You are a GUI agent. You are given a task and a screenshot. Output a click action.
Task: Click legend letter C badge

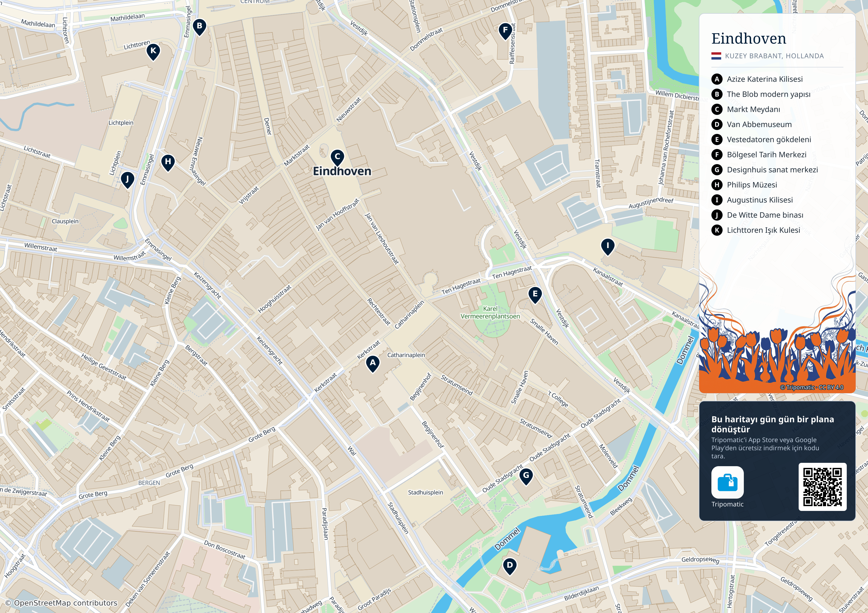(x=717, y=109)
